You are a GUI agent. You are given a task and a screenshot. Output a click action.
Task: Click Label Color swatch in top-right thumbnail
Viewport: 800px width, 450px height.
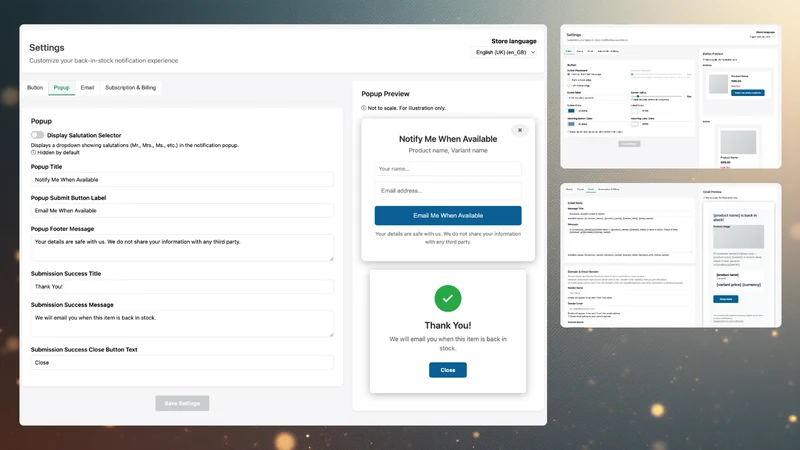click(x=635, y=111)
